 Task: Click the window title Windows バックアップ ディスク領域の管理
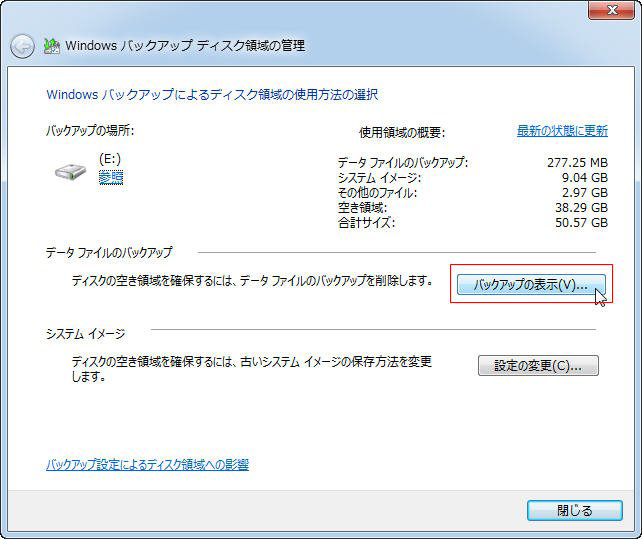coord(185,45)
